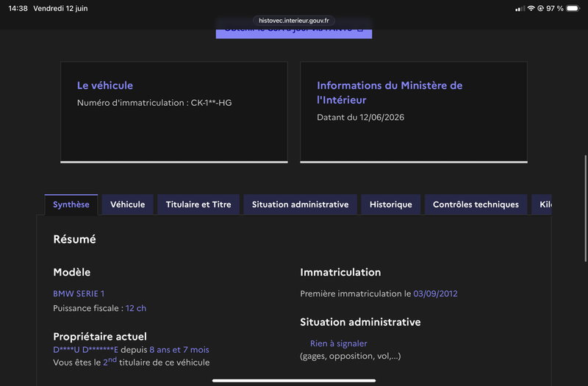The image size is (588, 386).
Task: Open the Contrôles techniques tab
Action: [x=476, y=204]
